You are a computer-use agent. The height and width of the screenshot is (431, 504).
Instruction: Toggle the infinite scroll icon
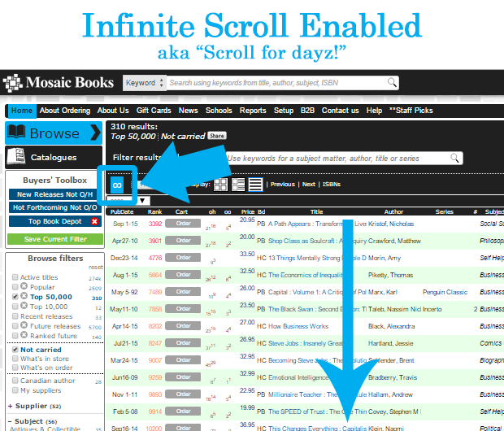click(117, 185)
